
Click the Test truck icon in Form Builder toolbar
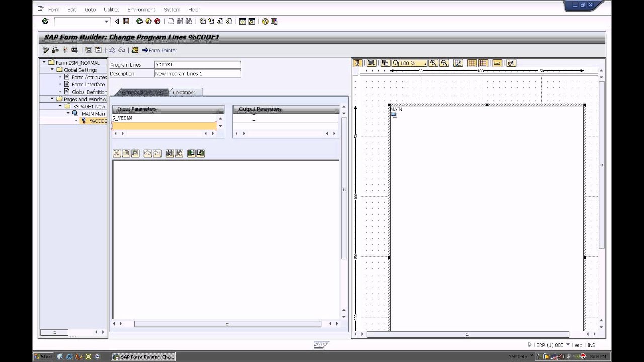(x=74, y=50)
